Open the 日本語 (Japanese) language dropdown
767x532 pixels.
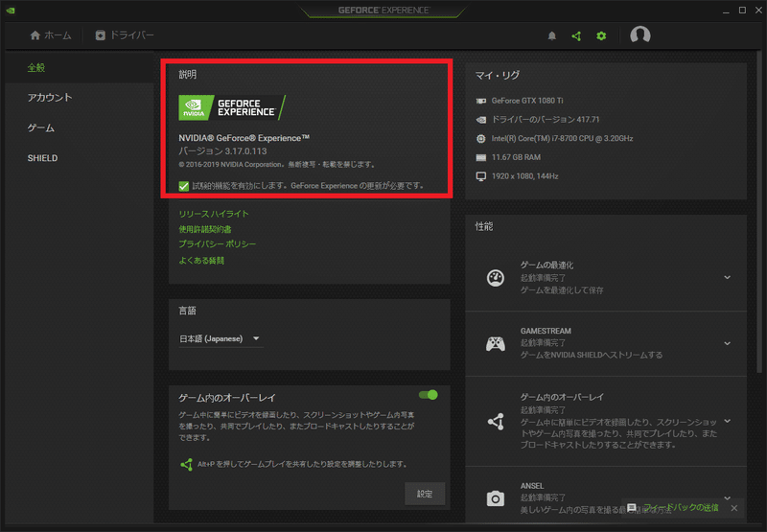tap(221, 339)
